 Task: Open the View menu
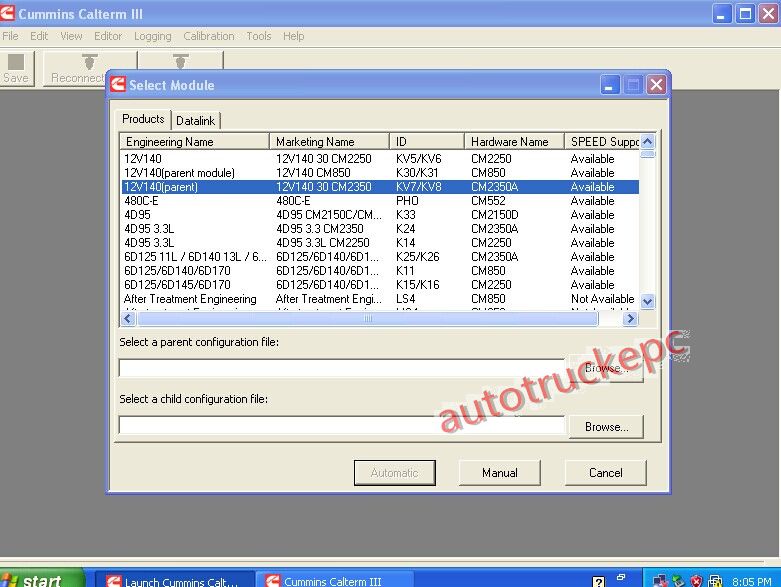click(x=71, y=36)
